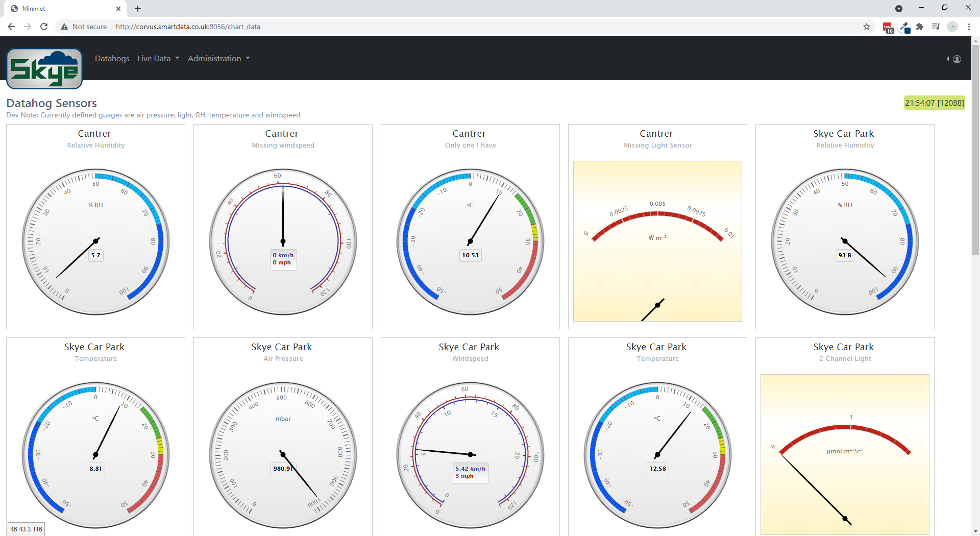Click the green timestamp badge 21:54:07
Image resolution: width=980 pixels, height=536 pixels.
click(x=934, y=103)
